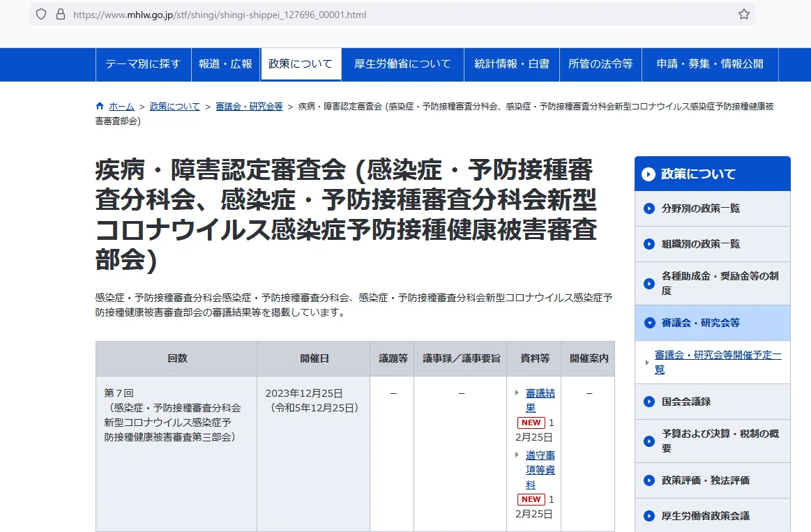Click the NEW badge under 審議結果
The height and width of the screenshot is (532, 811).
click(x=531, y=423)
